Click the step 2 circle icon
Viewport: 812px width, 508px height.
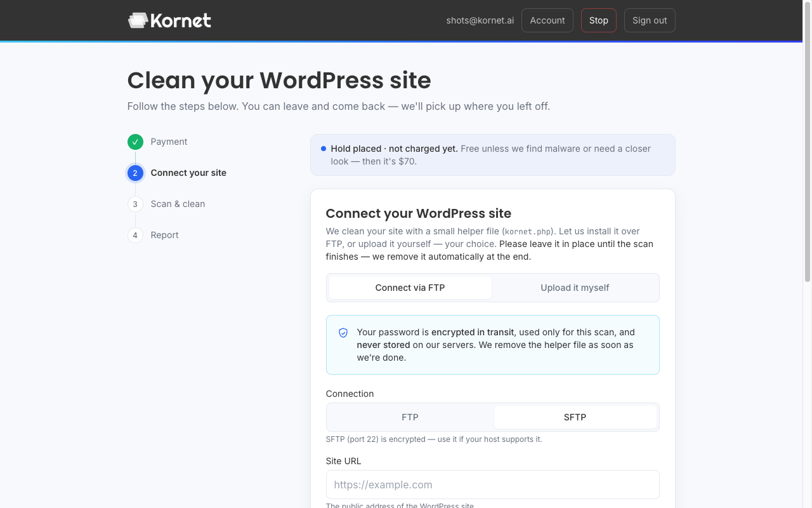135,173
